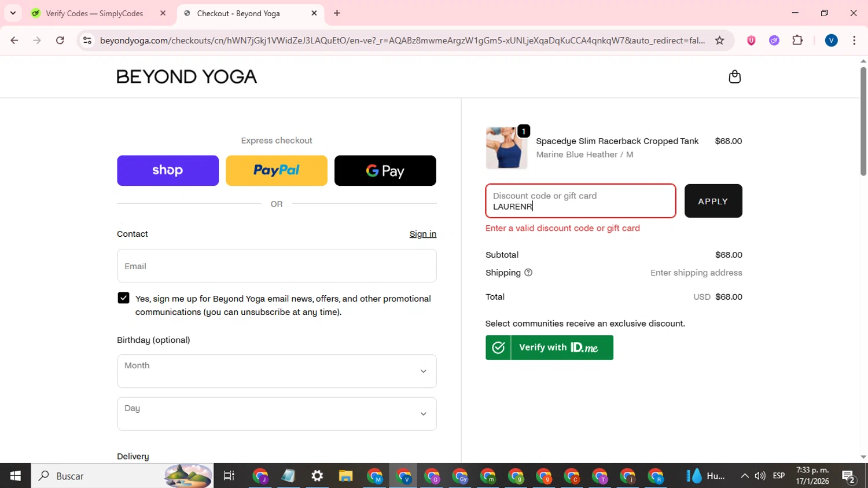
Task: Open Settings gear from the taskbar
Action: [x=317, y=476]
